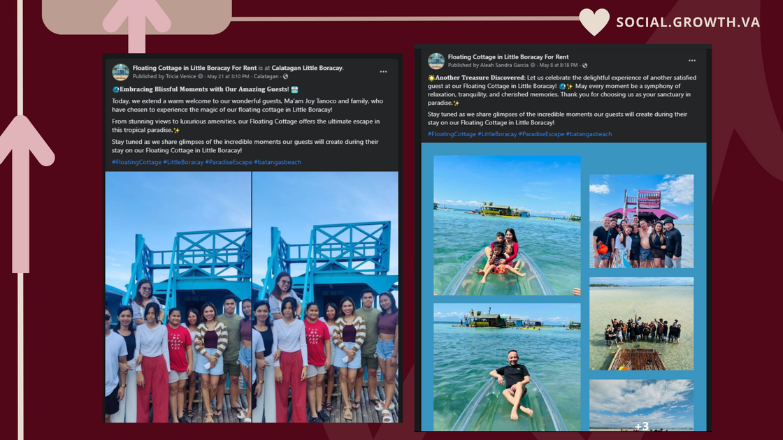Viewport: 783px width, 440px height.
Task: Open the three-dot menu on right post
Action: [692, 60]
